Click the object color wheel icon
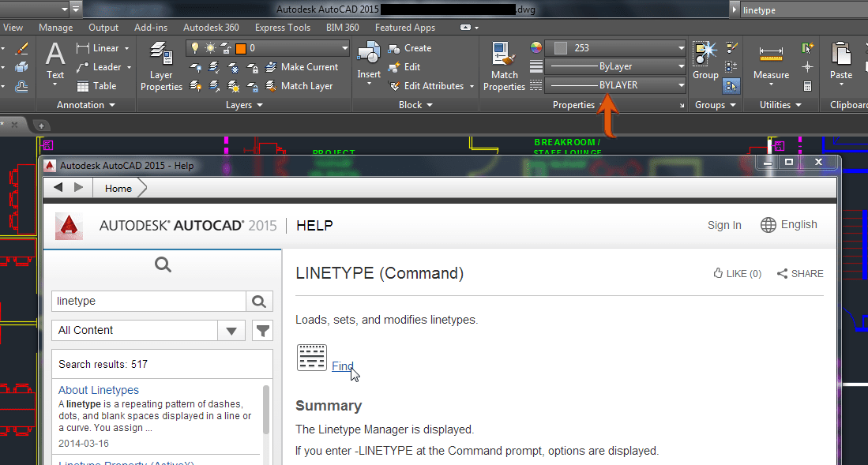Image resolution: width=868 pixels, height=465 pixels. pos(535,47)
